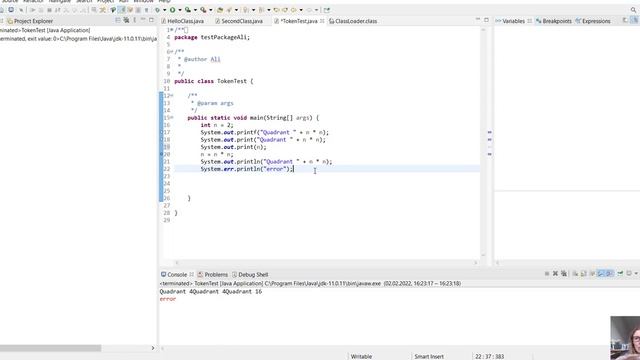Open the Debug button dropdown arrow
The height and width of the screenshot is (360, 640).
(164, 10)
